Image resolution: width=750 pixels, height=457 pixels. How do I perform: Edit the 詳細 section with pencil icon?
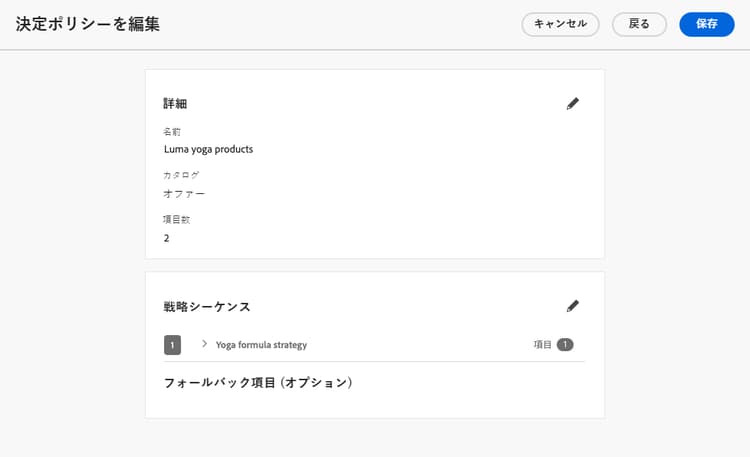573,103
